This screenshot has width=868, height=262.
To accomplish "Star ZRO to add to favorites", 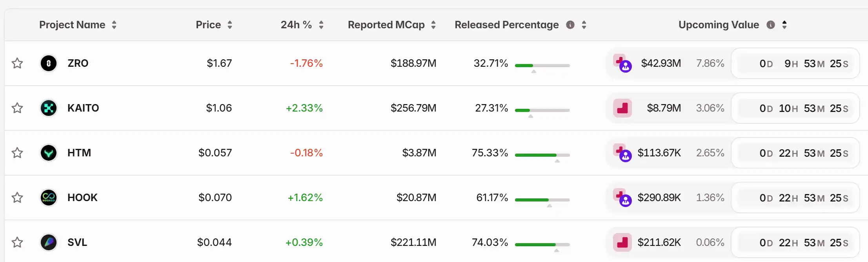I will [17, 63].
